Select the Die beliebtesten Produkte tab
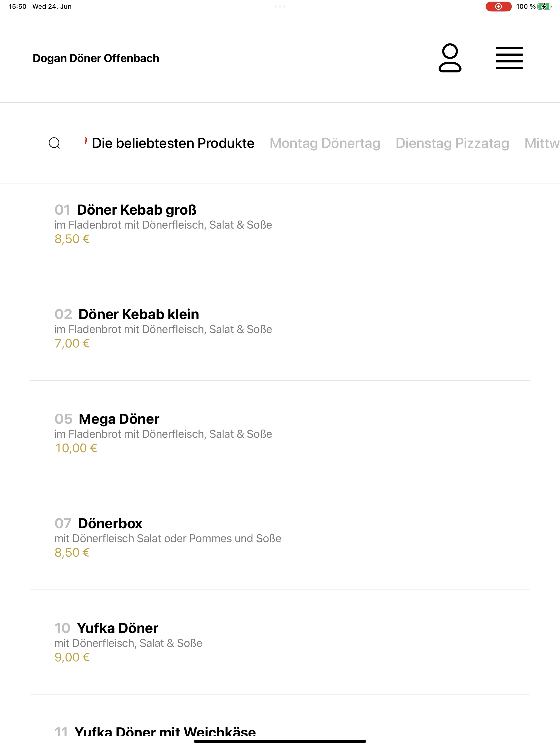 173,143
